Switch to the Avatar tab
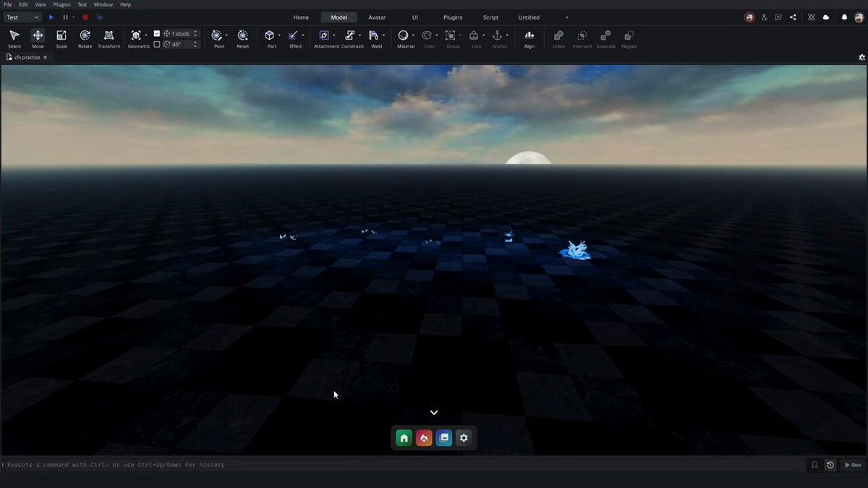This screenshot has width=868, height=488. [377, 17]
